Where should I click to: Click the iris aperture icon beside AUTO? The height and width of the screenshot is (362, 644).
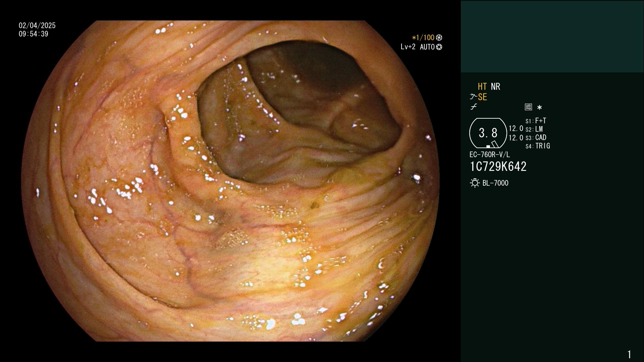pyautogui.click(x=439, y=47)
